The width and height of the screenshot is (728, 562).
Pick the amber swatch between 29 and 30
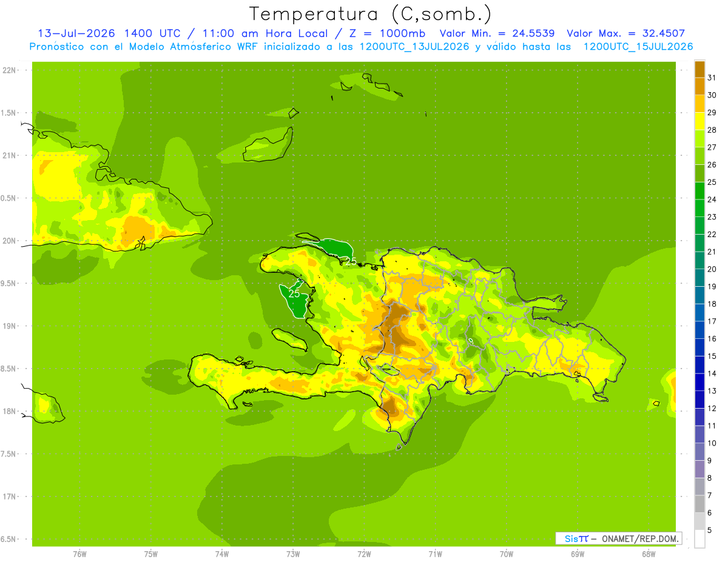pos(699,104)
